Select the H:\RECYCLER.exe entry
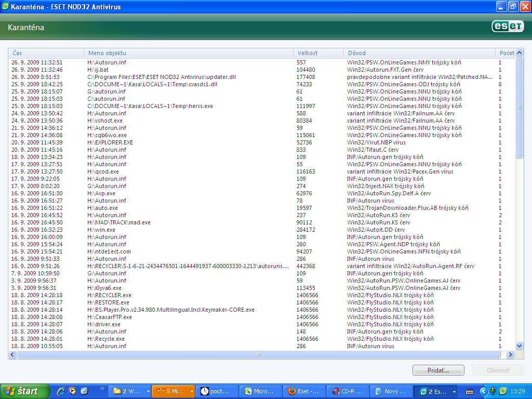The width and height of the screenshot is (532, 399). (262, 295)
